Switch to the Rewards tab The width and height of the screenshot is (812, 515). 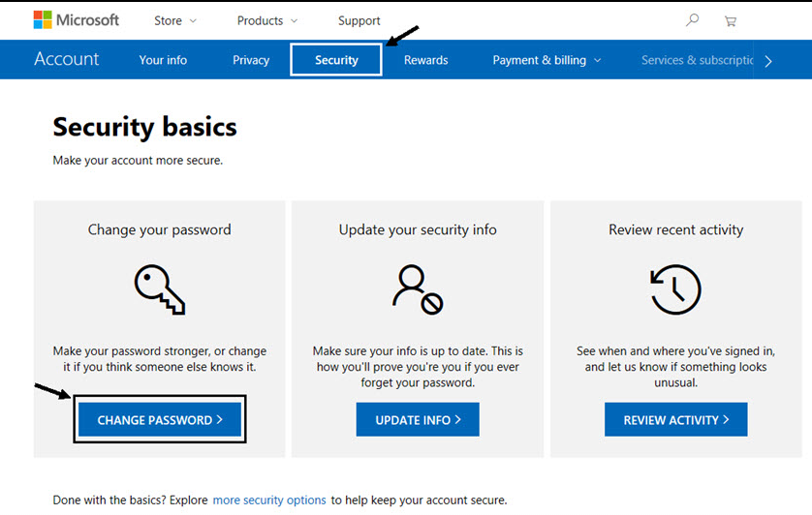(x=425, y=60)
